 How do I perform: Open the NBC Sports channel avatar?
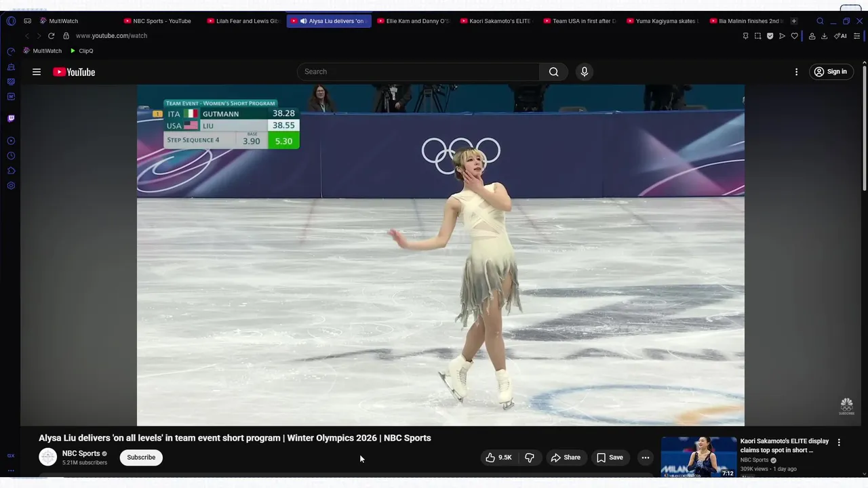(47, 457)
